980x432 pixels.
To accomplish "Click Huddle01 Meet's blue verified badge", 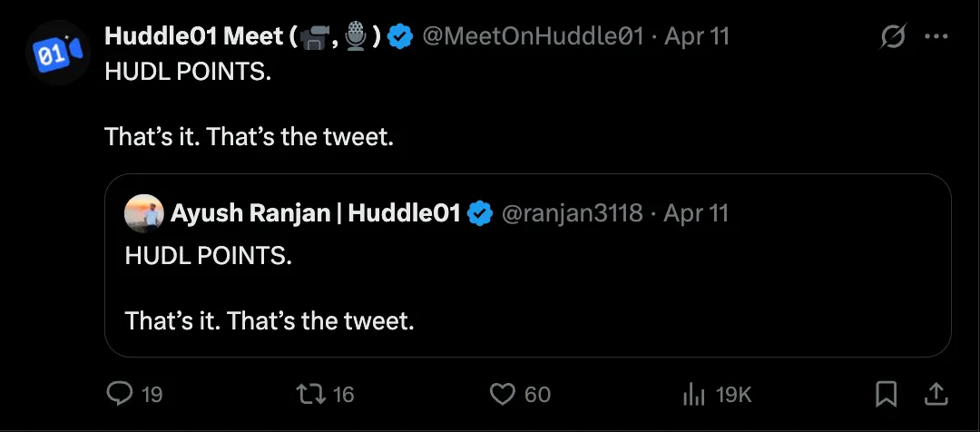I will tap(400, 37).
